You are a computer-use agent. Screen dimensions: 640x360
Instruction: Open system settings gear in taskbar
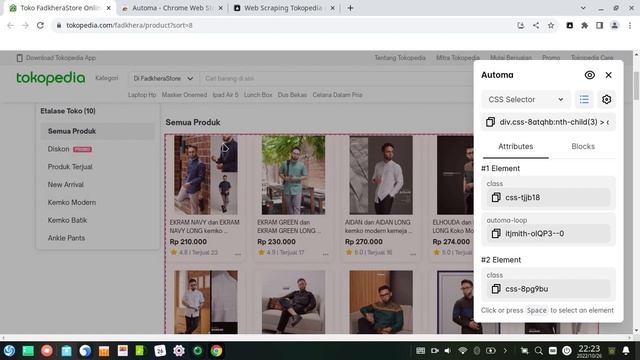click(x=179, y=351)
